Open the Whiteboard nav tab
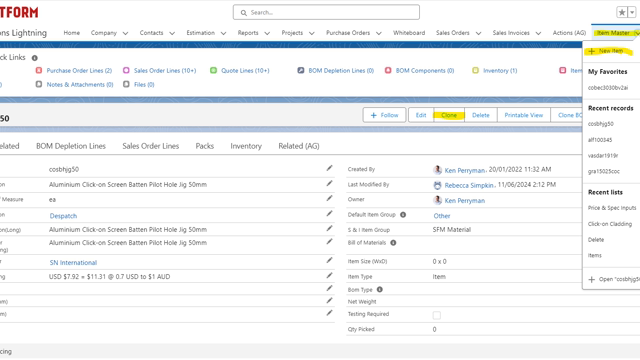This screenshot has width=640, height=360. coord(409,33)
